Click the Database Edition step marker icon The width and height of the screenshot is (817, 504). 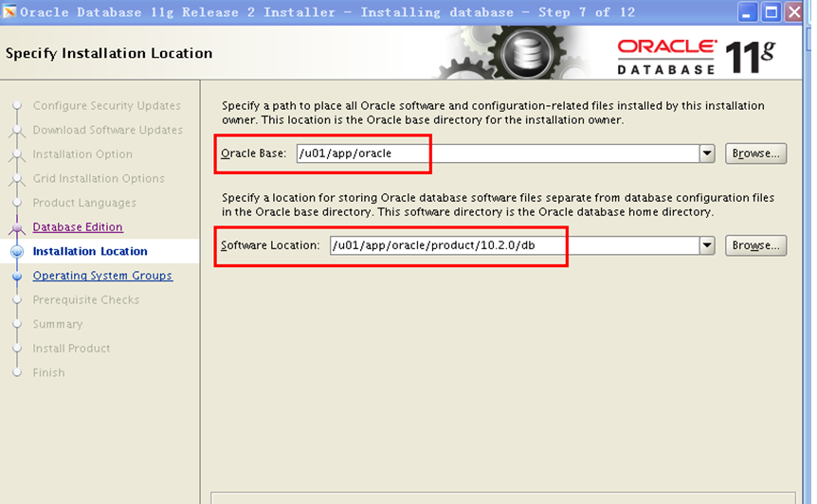pos(17,227)
